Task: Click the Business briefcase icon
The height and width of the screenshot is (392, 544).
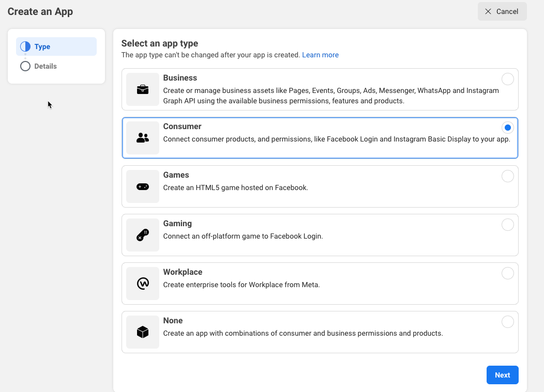Action: (x=143, y=89)
